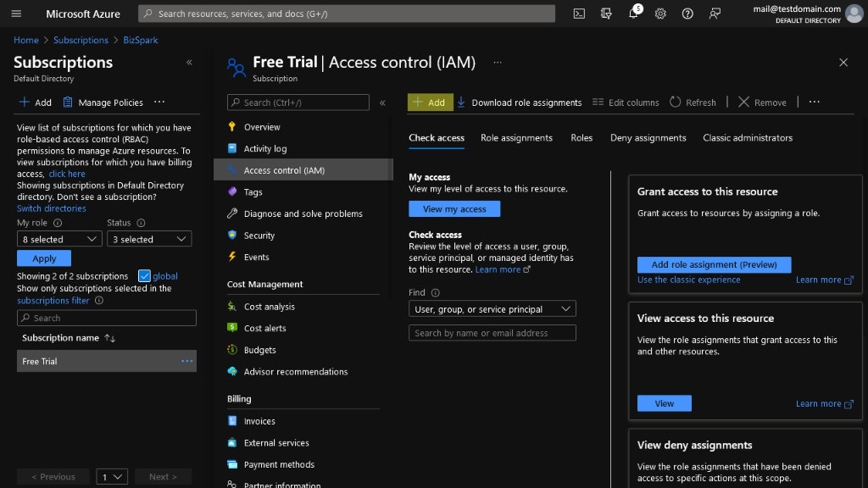868x488 pixels.
Task: Expand the Status 3 selected dropdown
Action: (149, 239)
